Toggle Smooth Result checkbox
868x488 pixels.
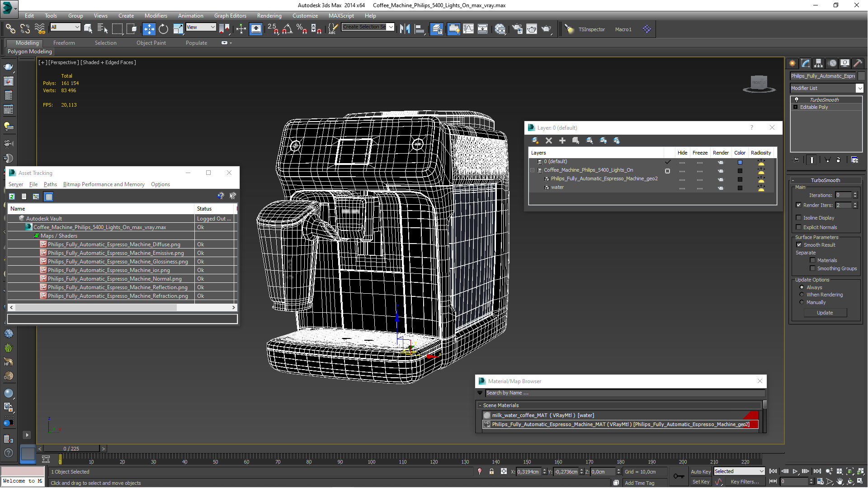pos(799,245)
